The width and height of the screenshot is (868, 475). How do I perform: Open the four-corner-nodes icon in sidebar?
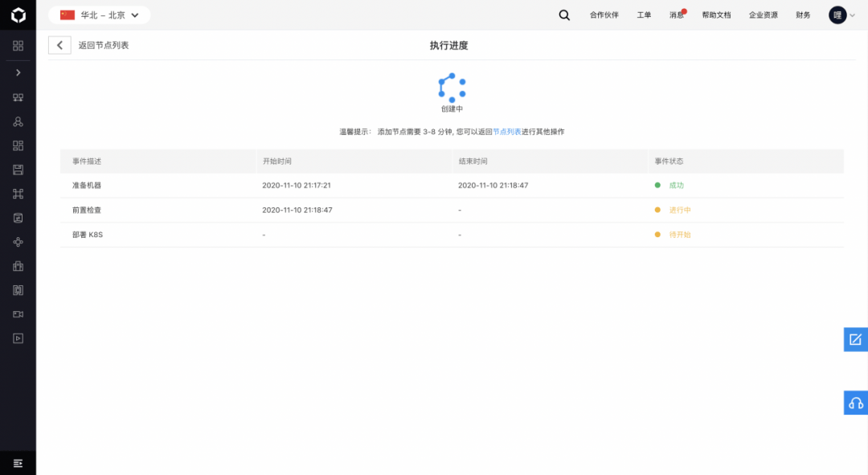[18, 194]
